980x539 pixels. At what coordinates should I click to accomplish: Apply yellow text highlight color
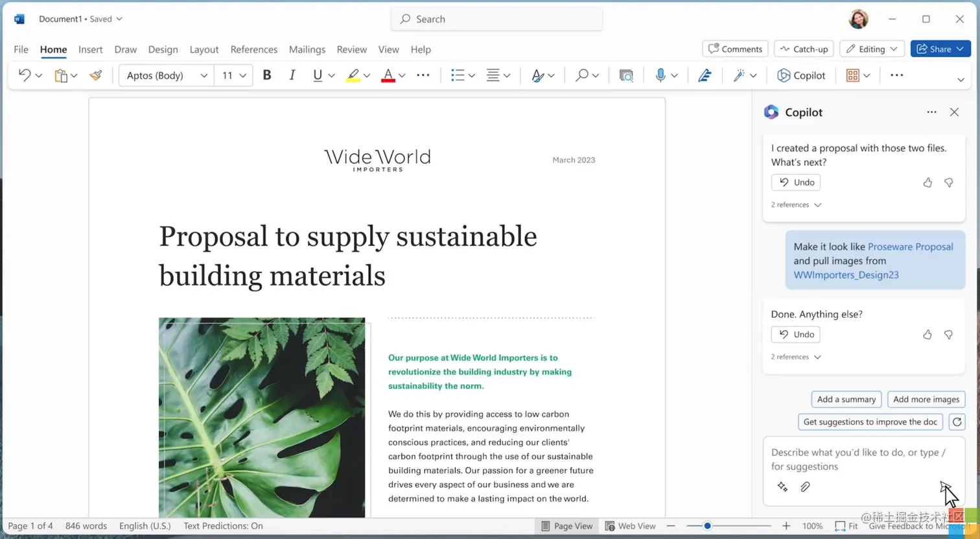[353, 76]
